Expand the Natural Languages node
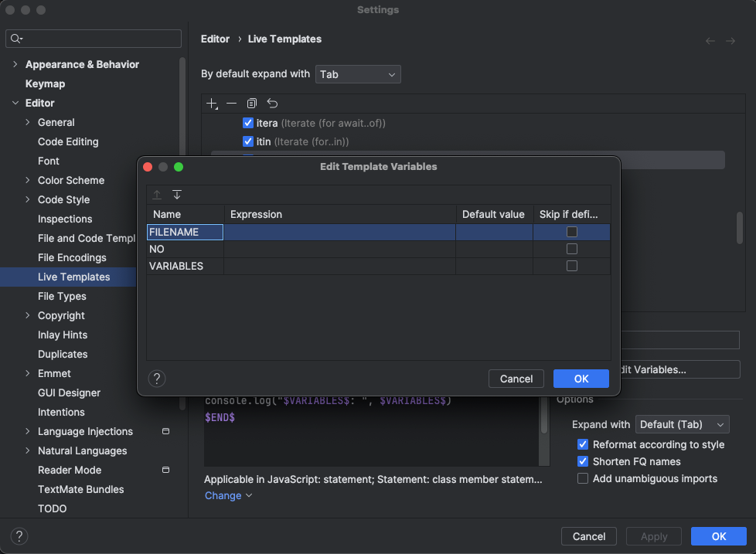This screenshot has width=756, height=554. [x=28, y=450]
